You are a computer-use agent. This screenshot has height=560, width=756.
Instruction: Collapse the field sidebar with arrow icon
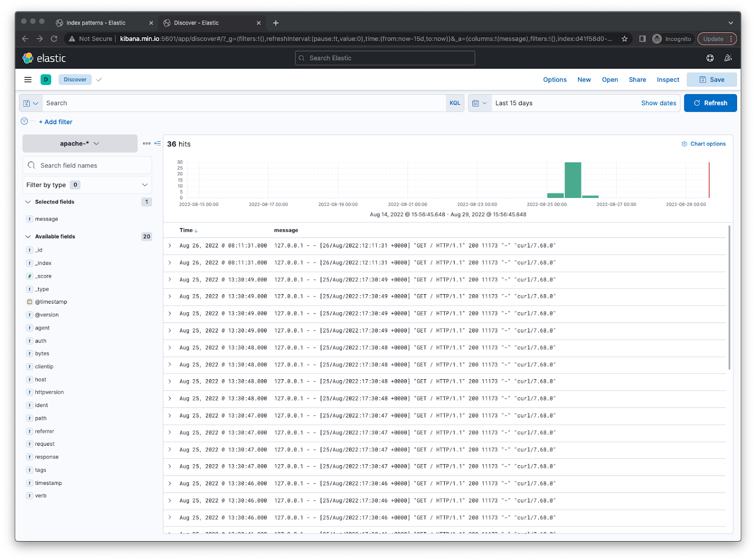157,144
